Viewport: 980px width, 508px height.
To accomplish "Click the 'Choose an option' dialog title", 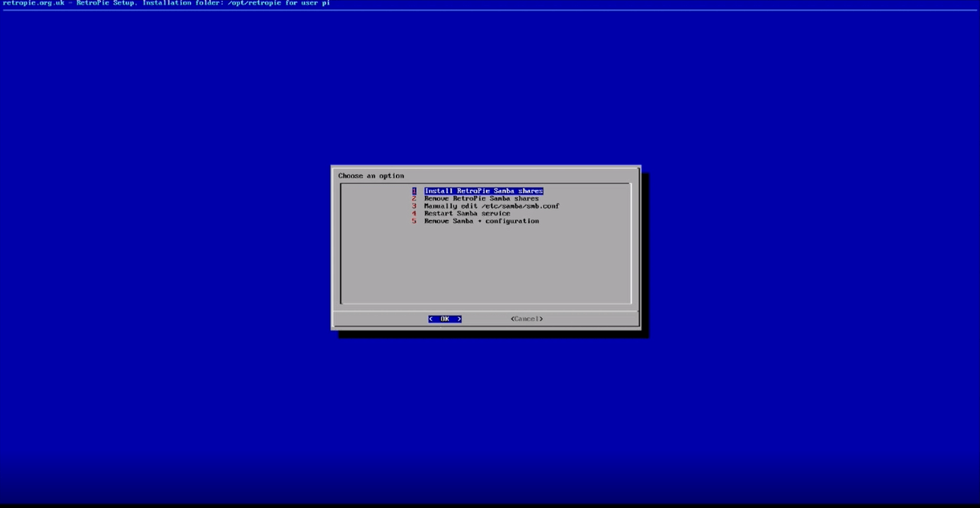I will coord(371,175).
